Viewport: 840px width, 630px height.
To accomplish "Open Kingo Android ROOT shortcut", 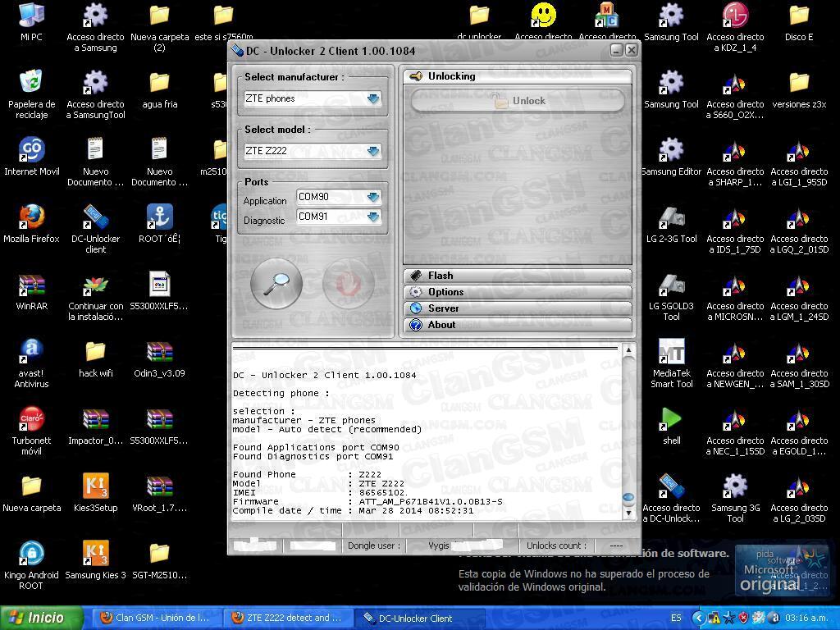I will click(31, 566).
